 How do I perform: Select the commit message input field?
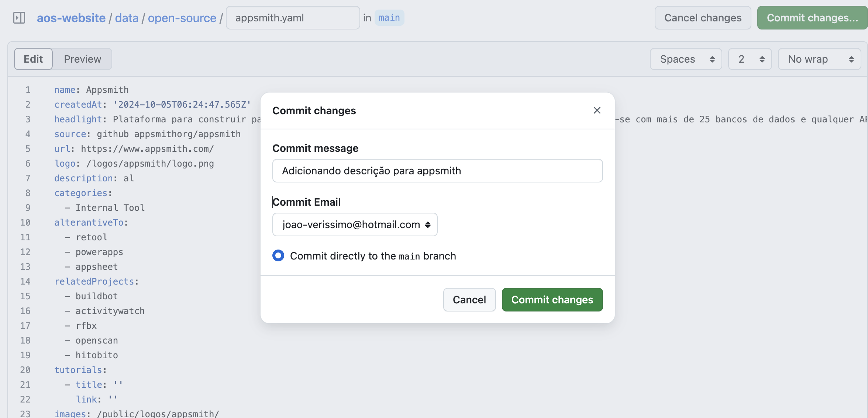pyautogui.click(x=437, y=170)
